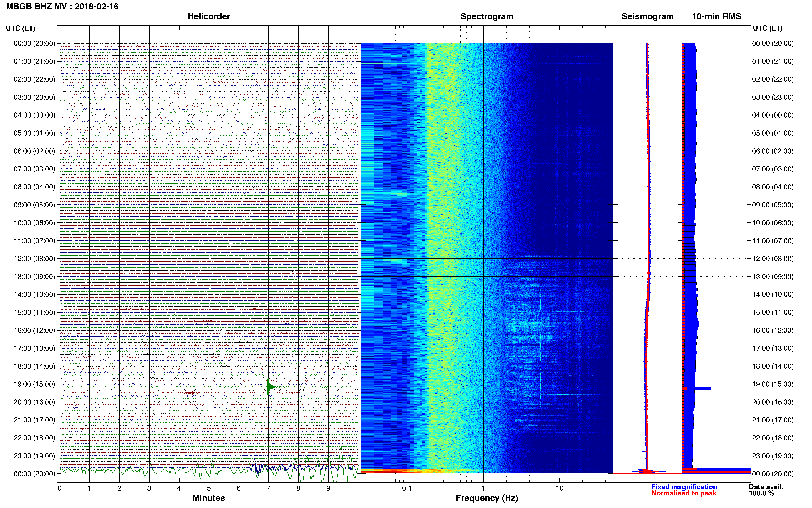Click the '0' tick on the Minutes axis
Screen dimensions: 812x508
[x=59, y=488]
